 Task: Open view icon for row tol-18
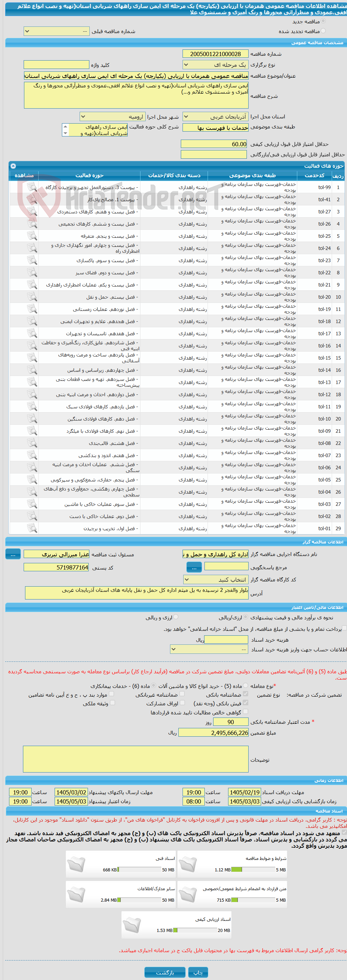(32, 321)
